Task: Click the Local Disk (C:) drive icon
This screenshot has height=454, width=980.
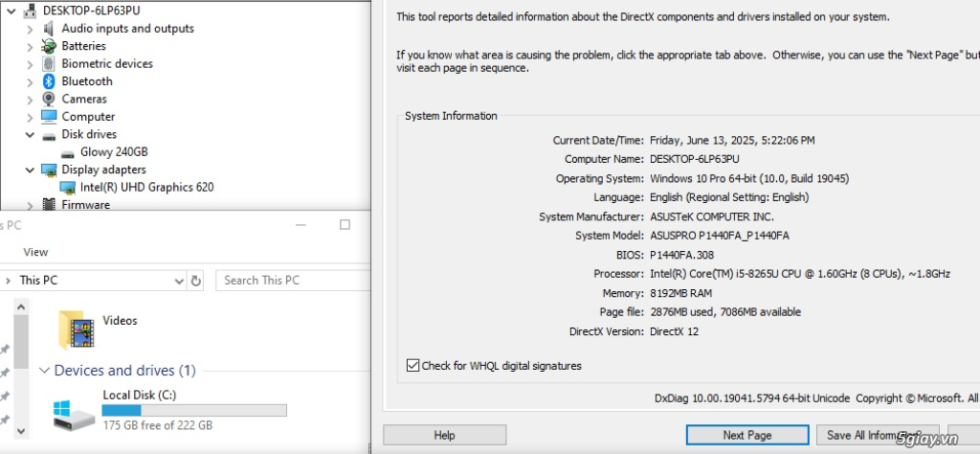Action: [x=74, y=414]
